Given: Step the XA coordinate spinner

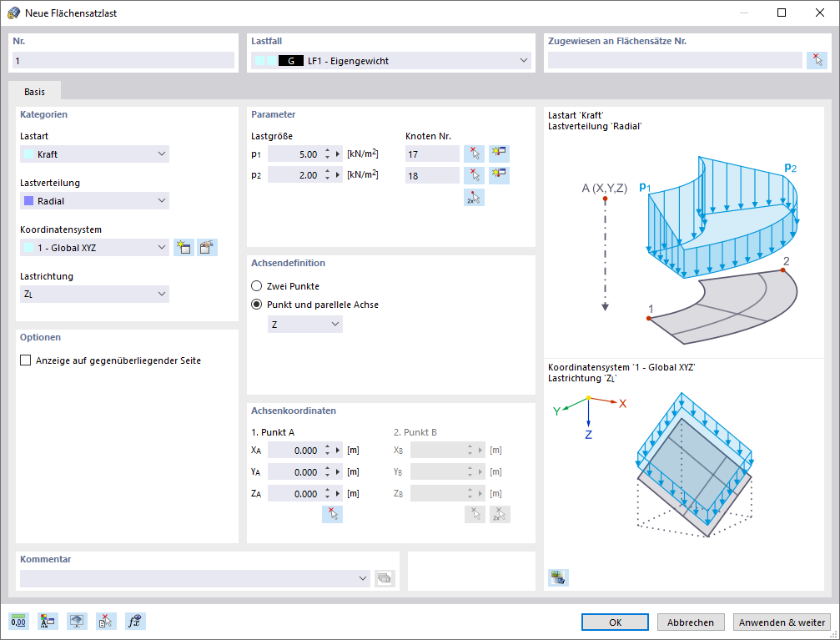Looking at the screenshot, I should [x=327, y=451].
